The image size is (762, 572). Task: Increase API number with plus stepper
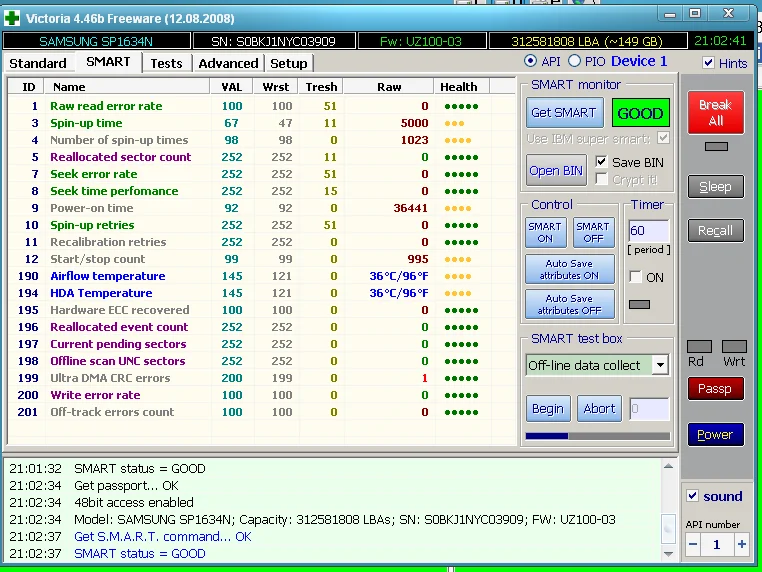(x=741, y=545)
